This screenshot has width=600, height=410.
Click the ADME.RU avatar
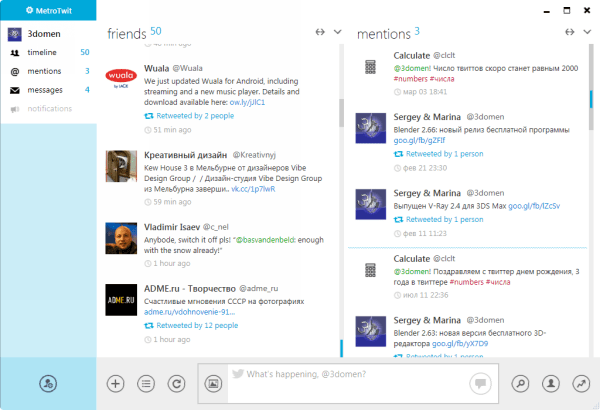tap(121, 300)
